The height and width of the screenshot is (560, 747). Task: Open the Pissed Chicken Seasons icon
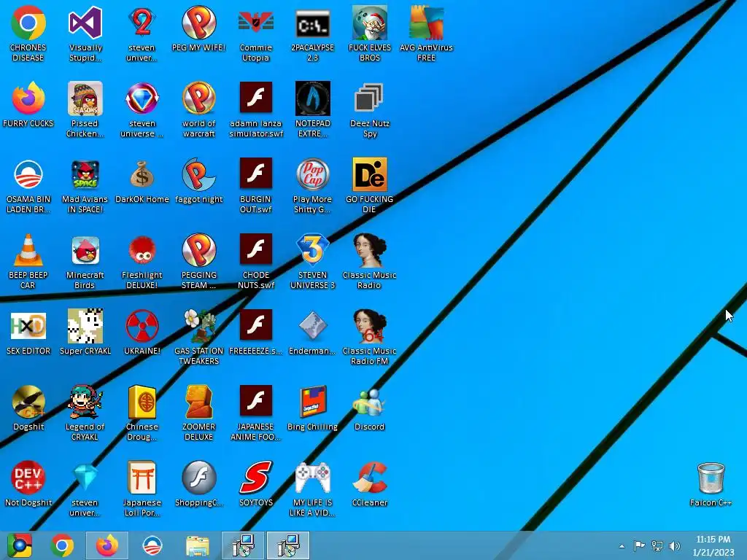pos(85,98)
